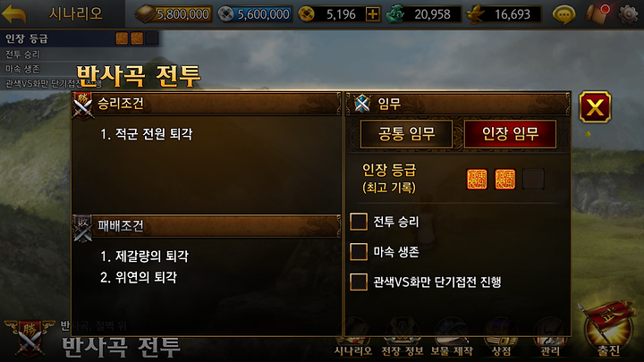Open the 관리 management icon

click(x=550, y=337)
